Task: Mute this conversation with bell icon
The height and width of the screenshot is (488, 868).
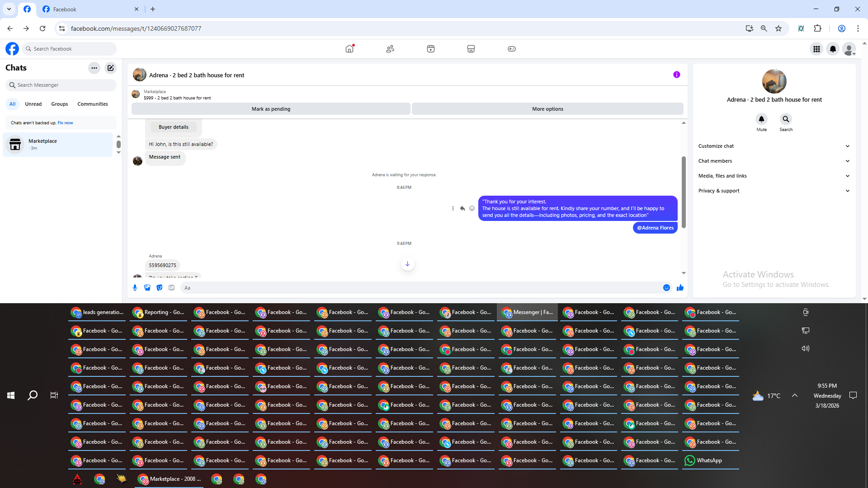Action: pyautogui.click(x=761, y=119)
